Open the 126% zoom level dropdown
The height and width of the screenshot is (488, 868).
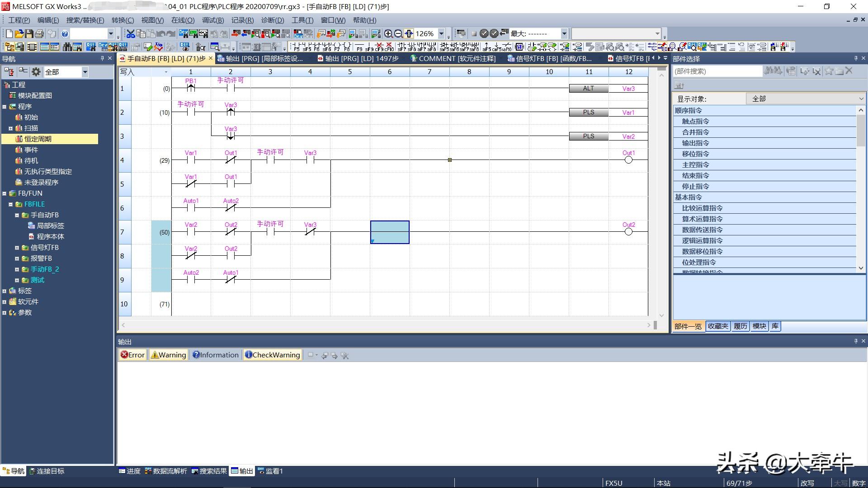(441, 33)
